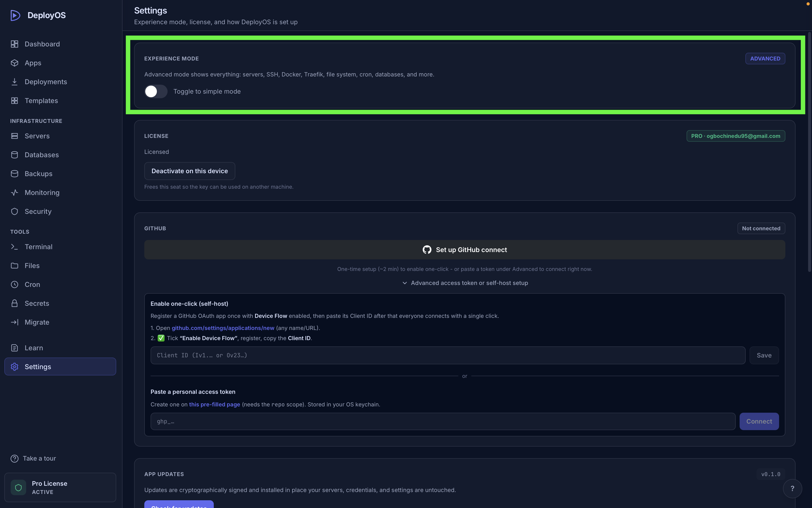The height and width of the screenshot is (508, 812).
Task: Click "Paste a personal access token" heading
Action: pos(193,392)
